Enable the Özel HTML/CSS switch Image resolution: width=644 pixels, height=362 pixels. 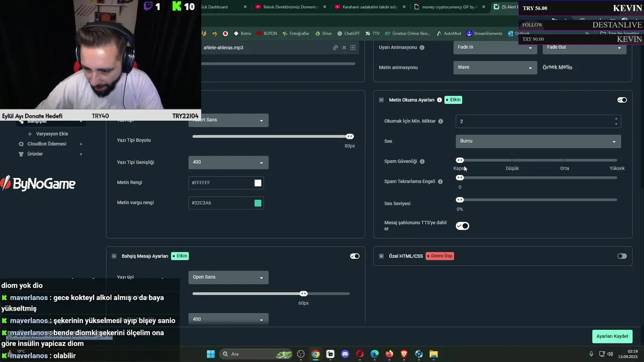pyautogui.click(x=622, y=256)
